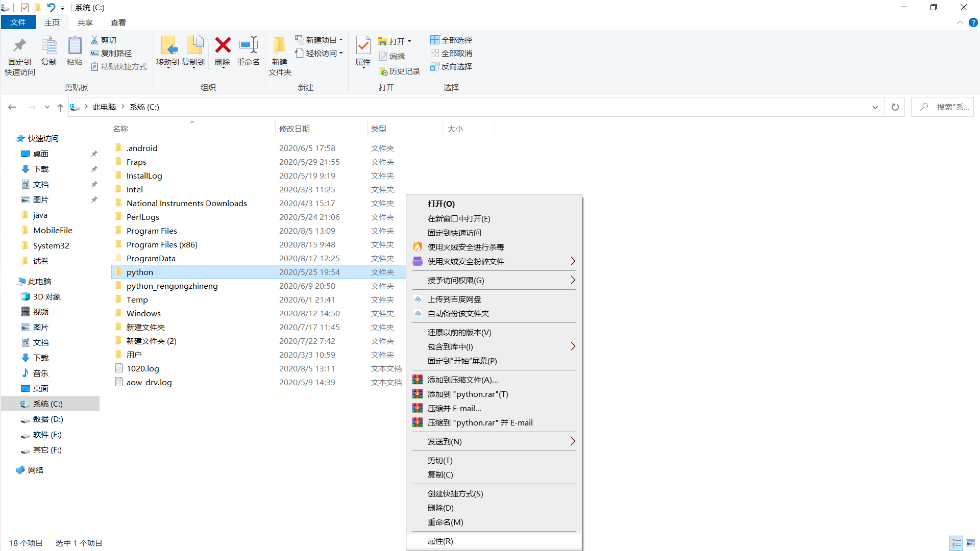The width and height of the screenshot is (980, 551).
Task: Open New item (新建项目) dropdown
Action: click(x=319, y=40)
